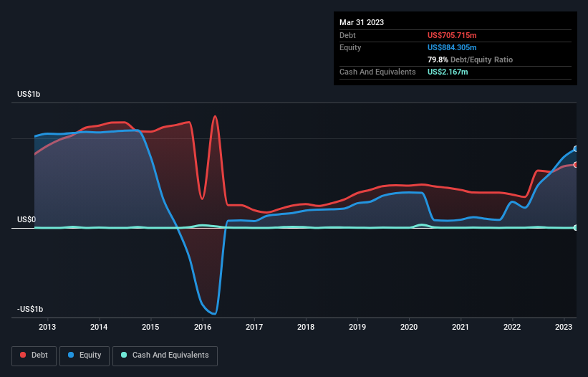Click Cash And Equivalents label in tooltip
Screen dimensions: 588x377
(377, 72)
